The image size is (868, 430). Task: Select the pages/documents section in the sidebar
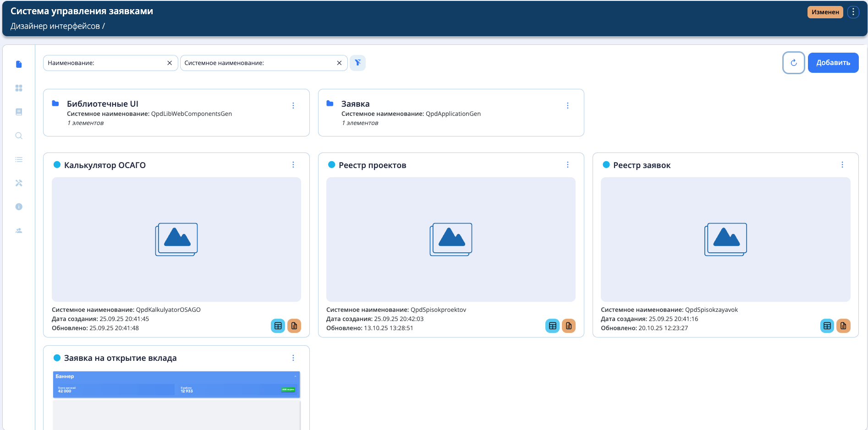click(18, 64)
